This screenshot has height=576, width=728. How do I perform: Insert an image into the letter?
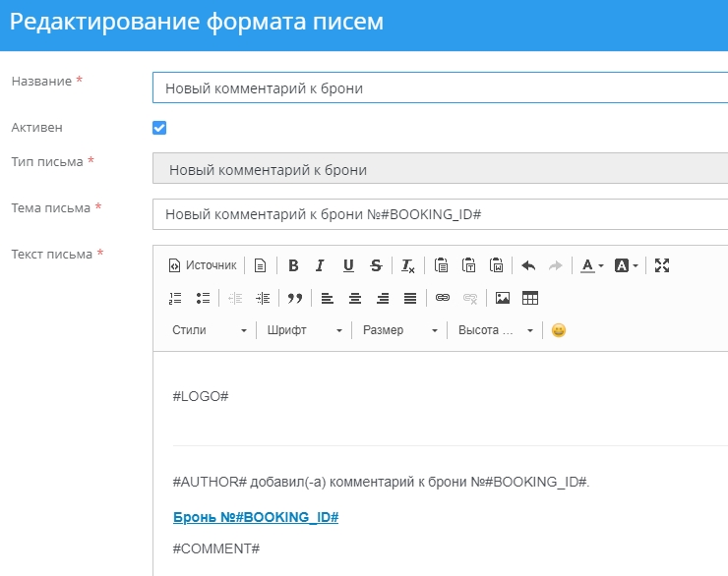[503, 298]
